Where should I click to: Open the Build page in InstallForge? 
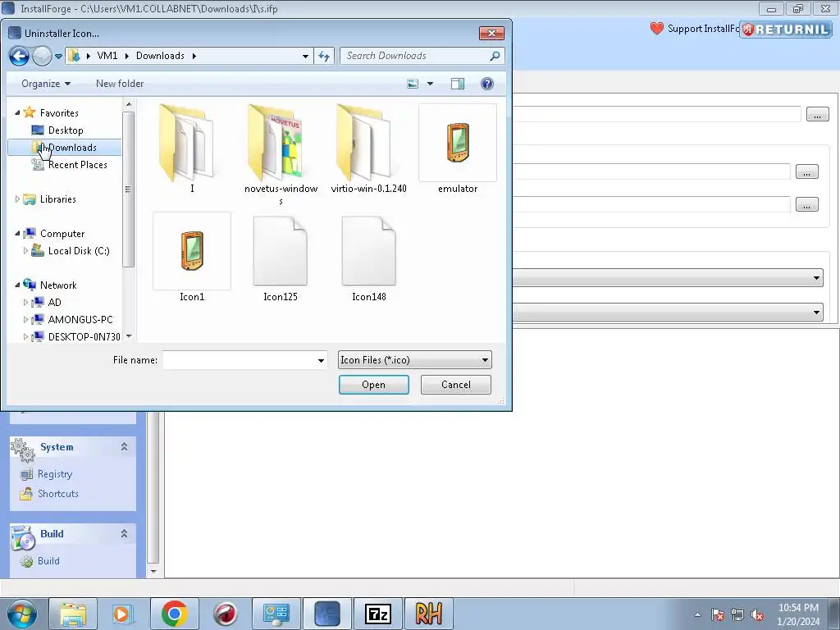(48, 561)
